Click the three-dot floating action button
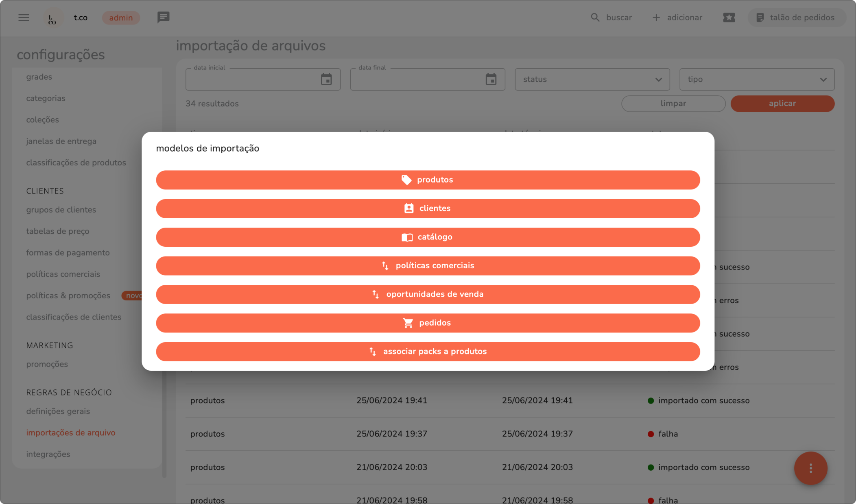 tap(810, 468)
